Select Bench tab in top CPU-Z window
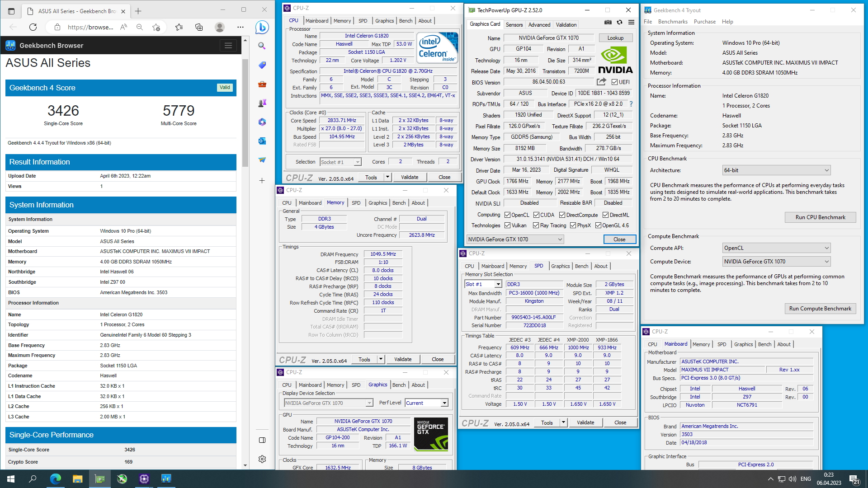This screenshot has width=868, height=488. pos(406,21)
